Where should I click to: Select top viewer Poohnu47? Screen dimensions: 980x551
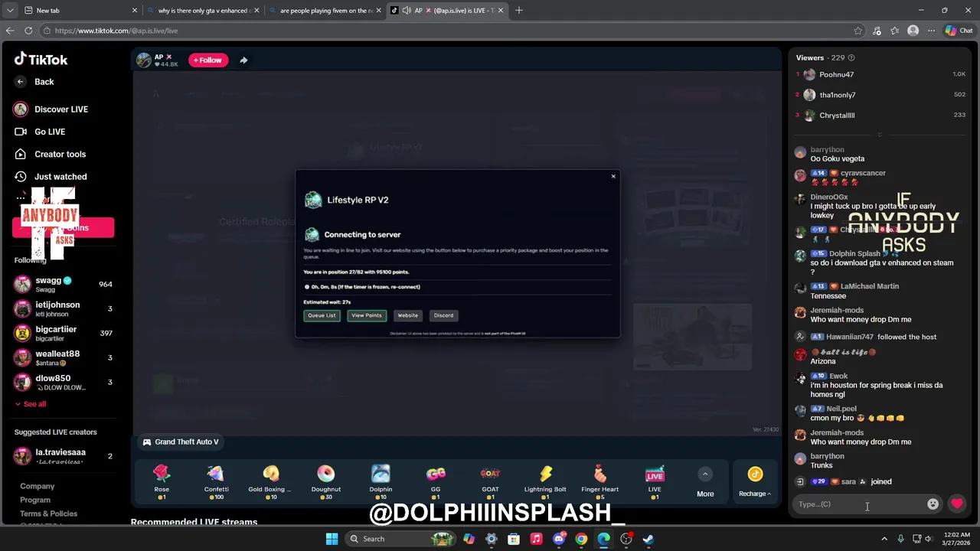pyautogui.click(x=880, y=74)
